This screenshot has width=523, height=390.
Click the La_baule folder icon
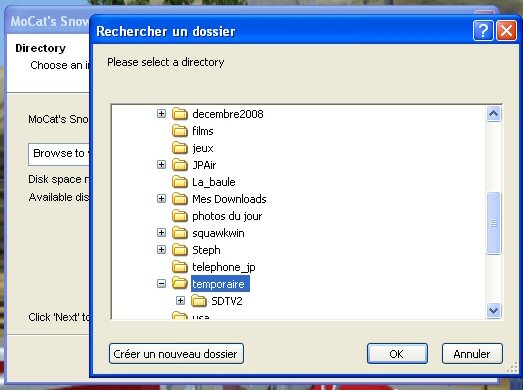click(x=180, y=182)
